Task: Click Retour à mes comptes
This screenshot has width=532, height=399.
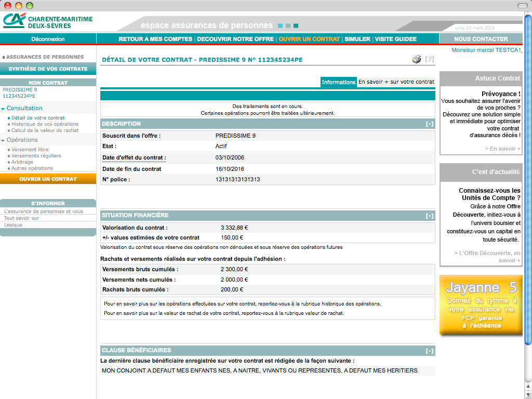Action: click(x=155, y=39)
